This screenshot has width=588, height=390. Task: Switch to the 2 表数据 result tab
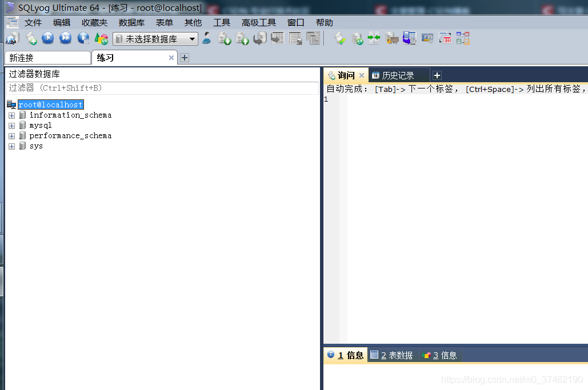click(392, 355)
